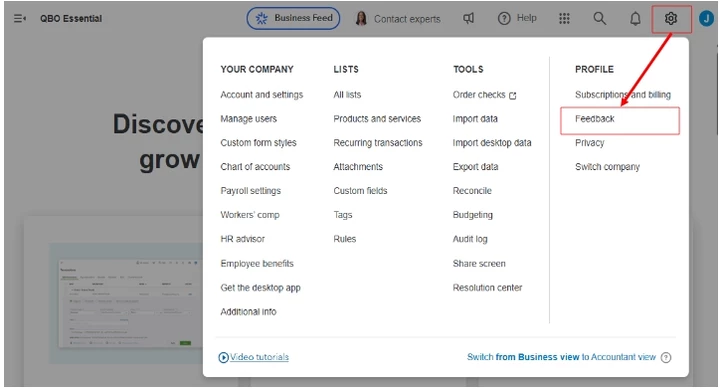
Task: Click the Business Feed button
Action: tap(293, 18)
